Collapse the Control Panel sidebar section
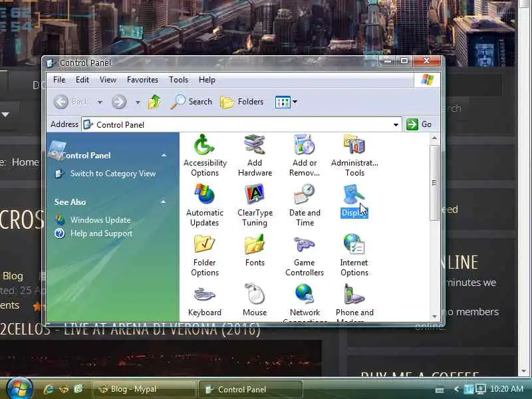Viewport: 532px width, 399px height. tap(164, 156)
